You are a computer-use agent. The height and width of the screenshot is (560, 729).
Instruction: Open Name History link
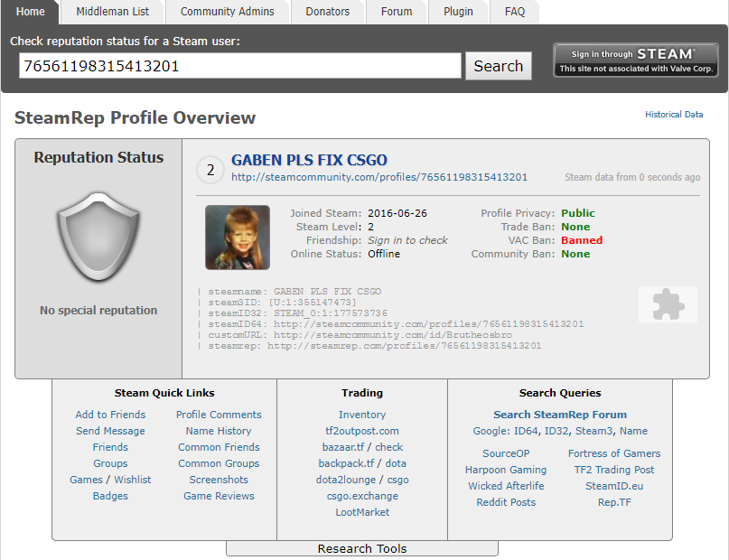click(219, 431)
